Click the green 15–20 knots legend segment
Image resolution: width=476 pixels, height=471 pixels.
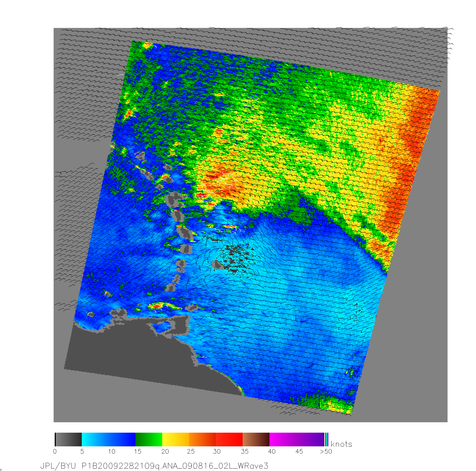149,440
